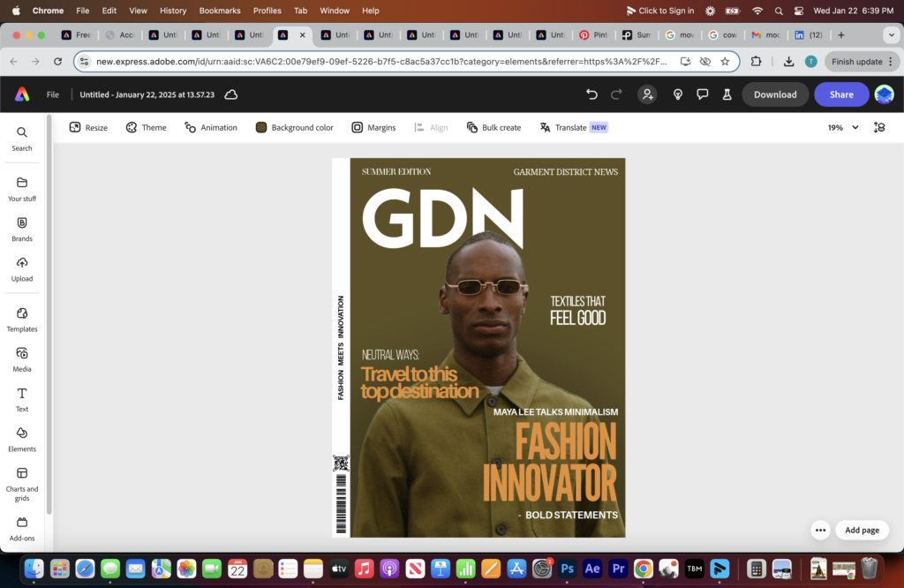This screenshot has height=588, width=904.
Task: Open the Bookmarks menu in menu bar
Action: click(219, 11)
